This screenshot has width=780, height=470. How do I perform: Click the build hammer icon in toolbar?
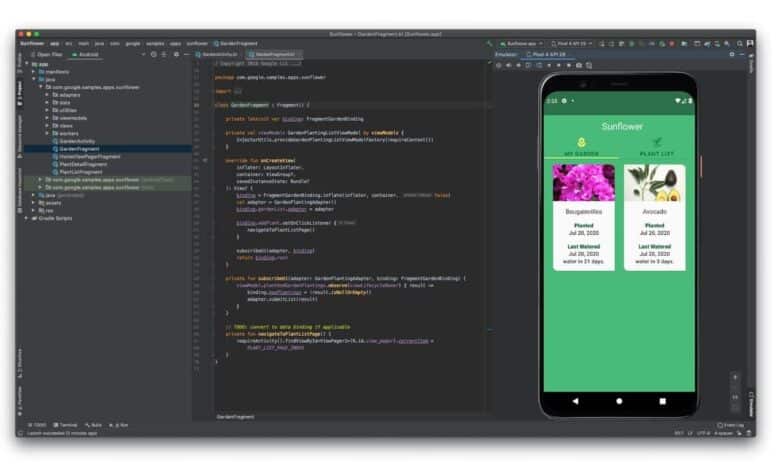[491, 44]
